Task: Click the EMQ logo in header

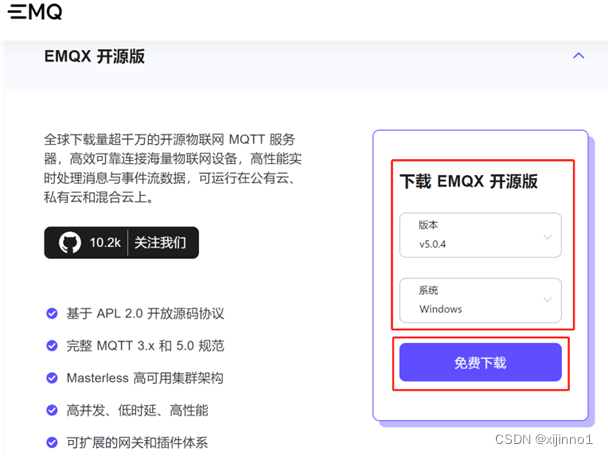Action: [x=35, y=12]
